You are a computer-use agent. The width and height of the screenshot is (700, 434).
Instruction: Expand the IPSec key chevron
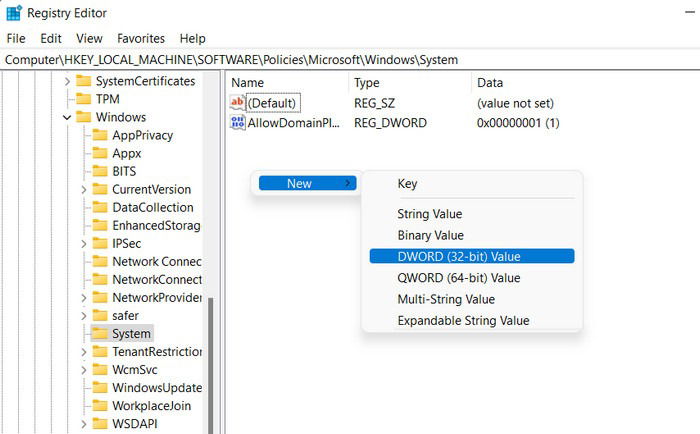click(x=83, y=244)
